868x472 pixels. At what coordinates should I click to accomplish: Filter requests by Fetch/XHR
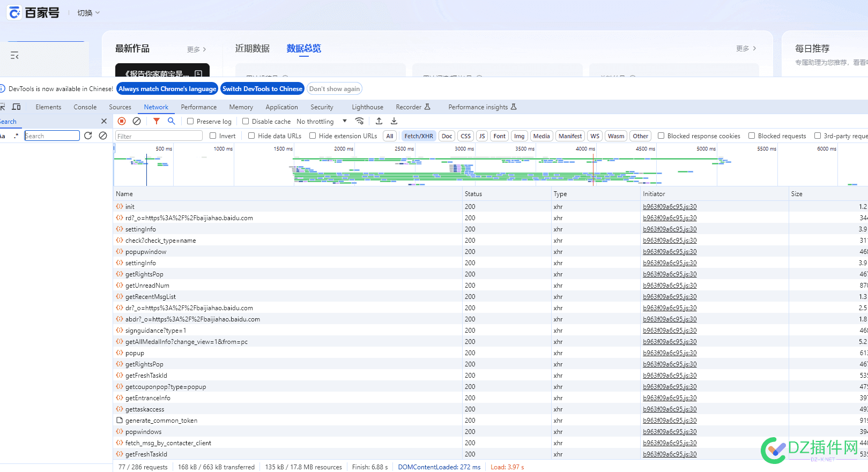coord(419,136)
